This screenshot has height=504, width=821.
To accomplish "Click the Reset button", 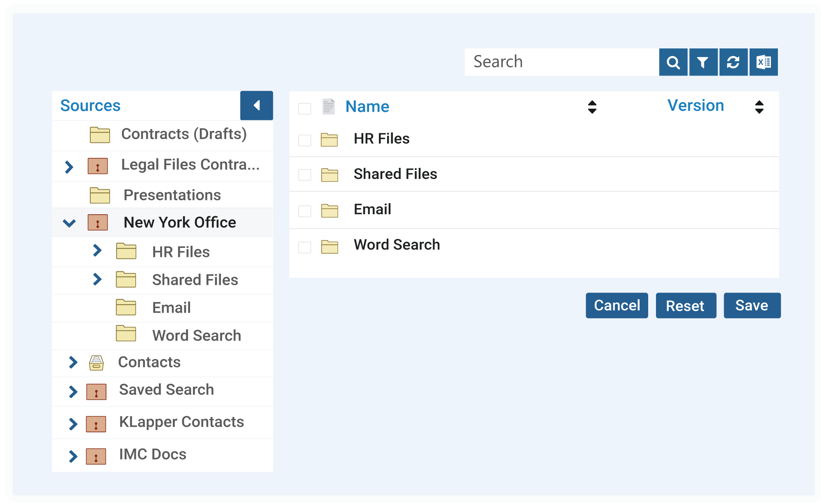I will click(x=686, y=305).
